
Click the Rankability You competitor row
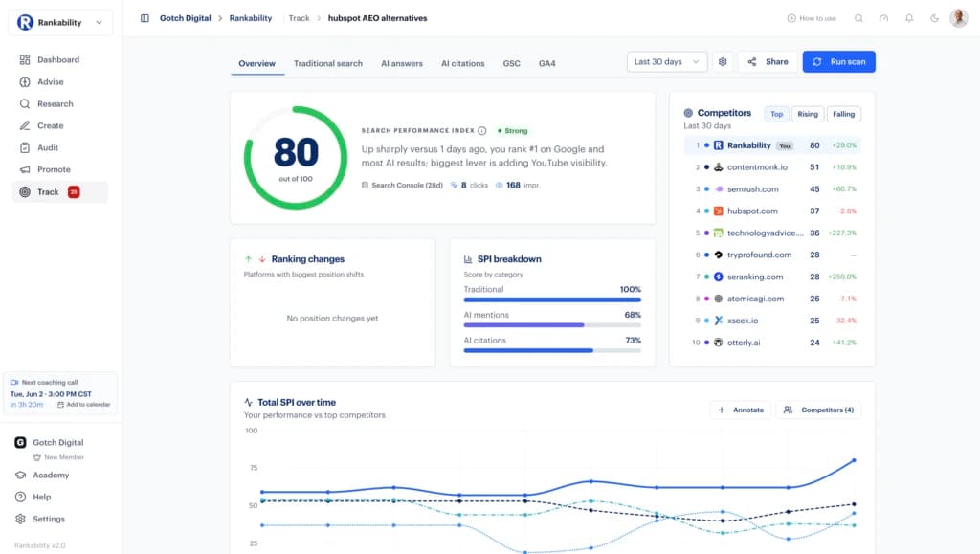(772, 145)
